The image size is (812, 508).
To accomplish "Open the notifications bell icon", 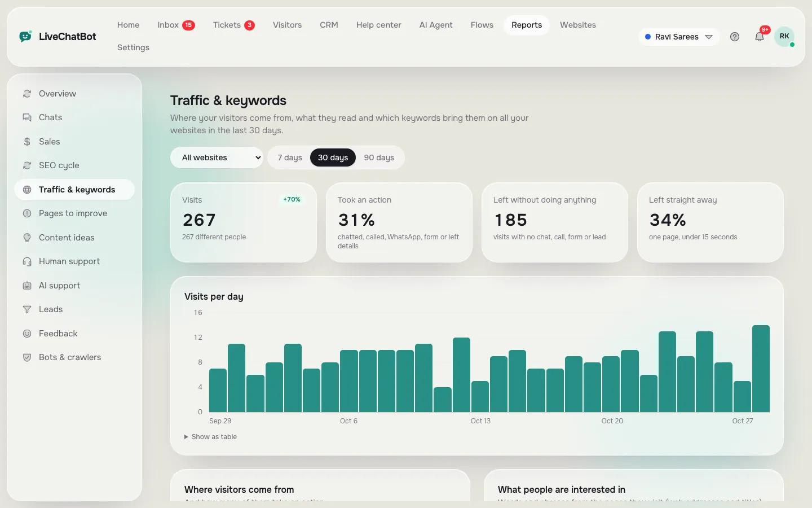I will point(760,37).
